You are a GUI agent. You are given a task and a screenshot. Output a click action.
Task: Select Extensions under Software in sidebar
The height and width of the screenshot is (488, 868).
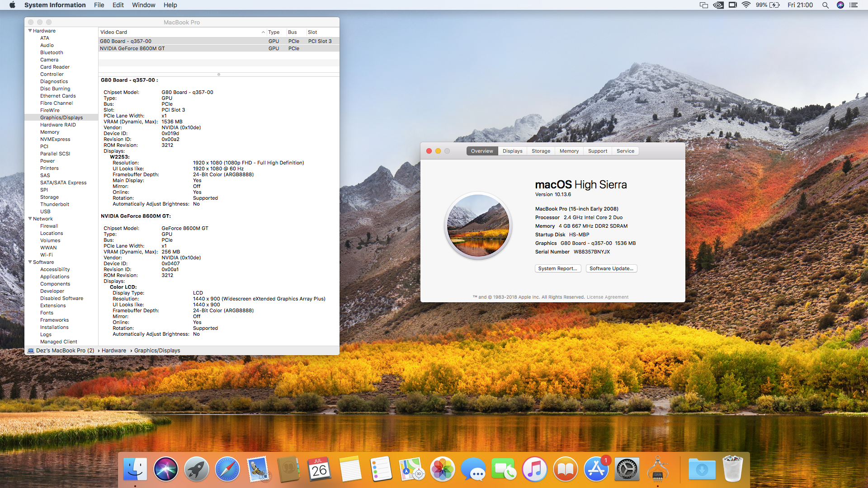[x=53, y=305]
